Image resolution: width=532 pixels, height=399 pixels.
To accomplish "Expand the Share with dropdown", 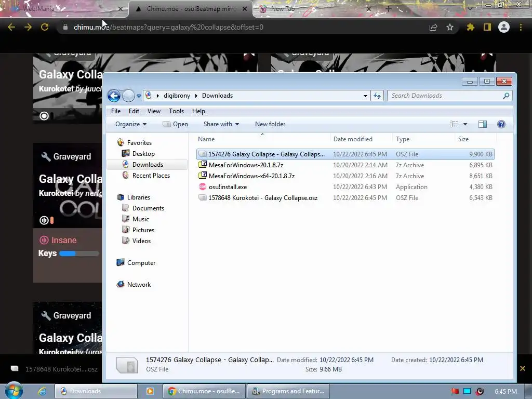I will [x=221, y=124].
